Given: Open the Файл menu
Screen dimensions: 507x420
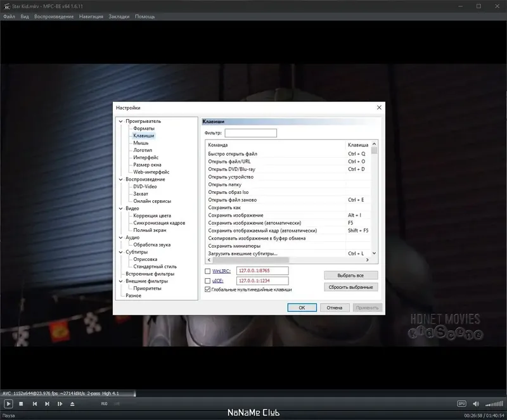Looking at the screenshot, I should 9,16.
